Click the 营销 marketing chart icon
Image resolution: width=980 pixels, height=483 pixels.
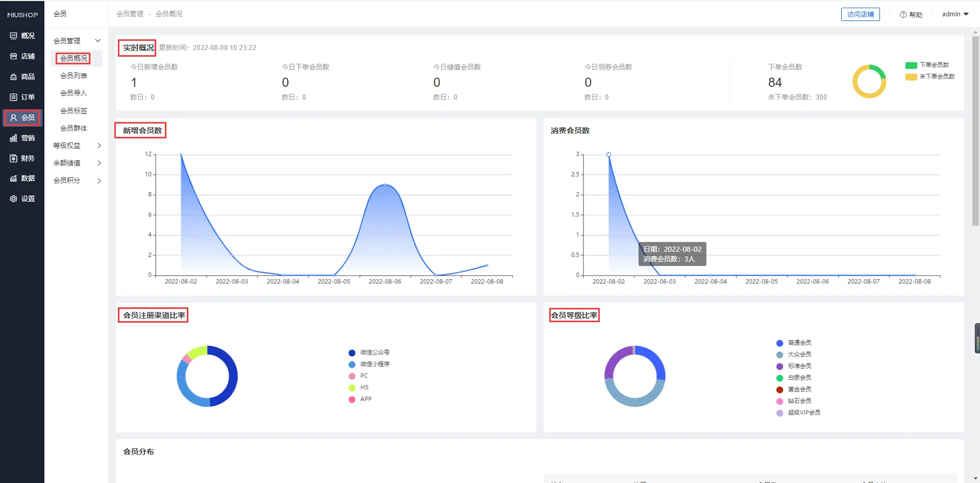(x=14, y=138)
